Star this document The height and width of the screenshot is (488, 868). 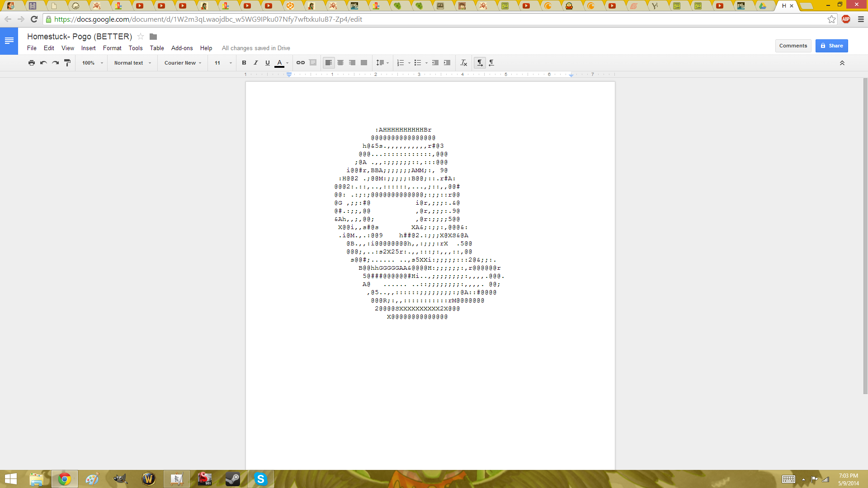pyautogui.click(x=141, y=37)
